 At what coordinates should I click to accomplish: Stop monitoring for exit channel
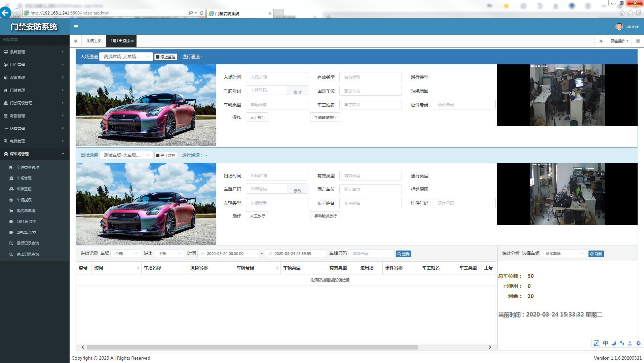click(x=165, y=155)
